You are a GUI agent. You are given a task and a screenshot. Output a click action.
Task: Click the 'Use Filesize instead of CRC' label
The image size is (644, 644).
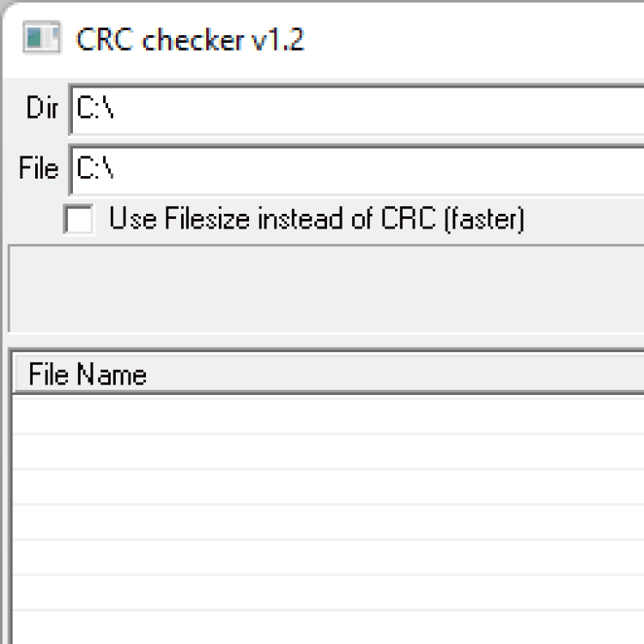pos(316,220)
